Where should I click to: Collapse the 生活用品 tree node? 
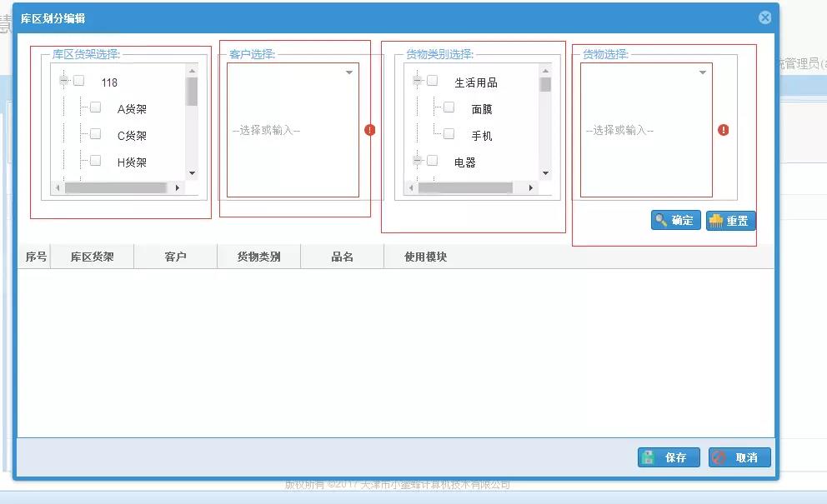[418, 81]
